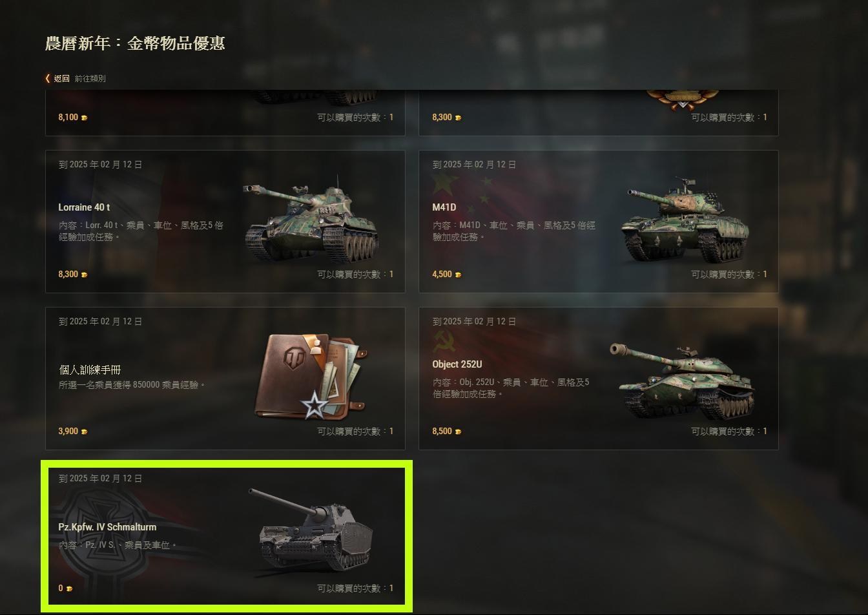This screenshot has width=868, height=615.
Task: Select the Pz.Kpfw. IV Schmalturm offer title
Action: tap(107, 527)
